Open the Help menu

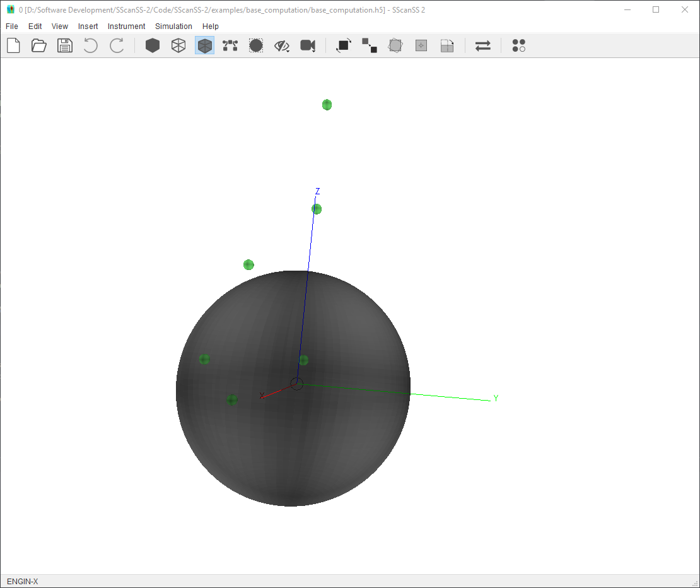pos(210,26)
